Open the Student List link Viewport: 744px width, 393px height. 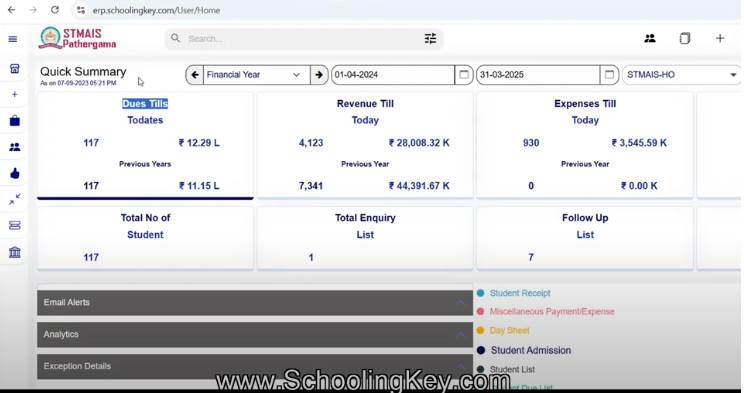(512, 369)
